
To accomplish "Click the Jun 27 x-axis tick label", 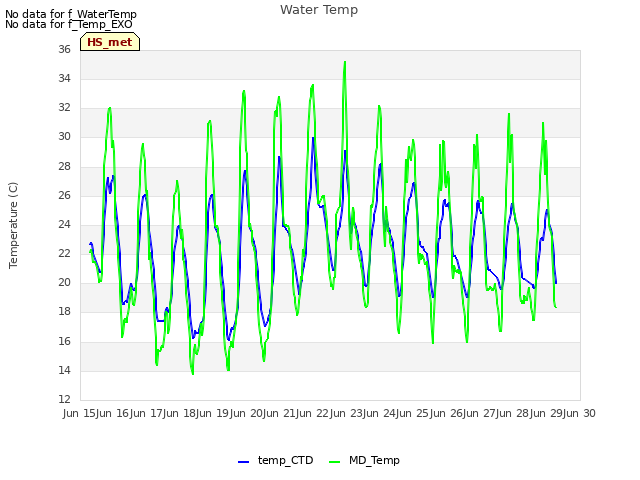I will click(481, 413).
